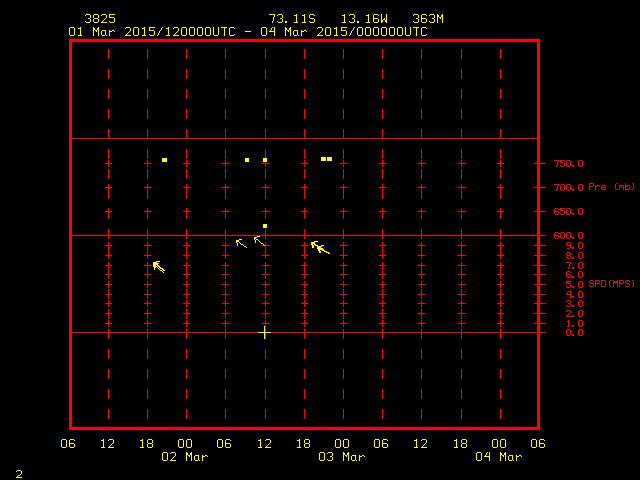Click the station ID 3825 text

coord(100,19)
